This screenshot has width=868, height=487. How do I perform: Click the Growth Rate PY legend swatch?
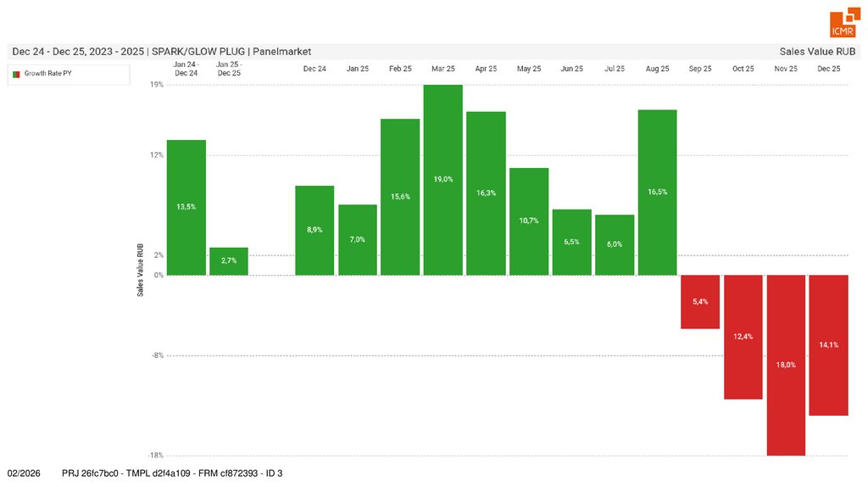15,74
